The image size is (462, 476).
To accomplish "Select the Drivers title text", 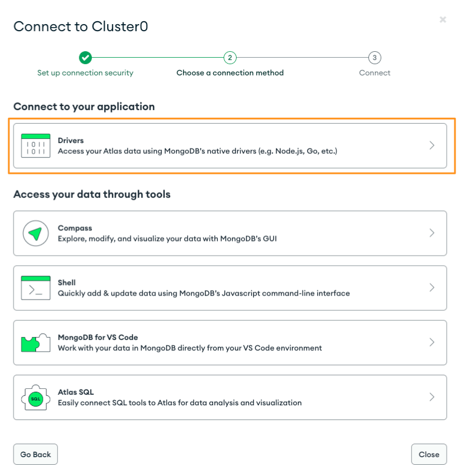I will click(x=71, y=140).
